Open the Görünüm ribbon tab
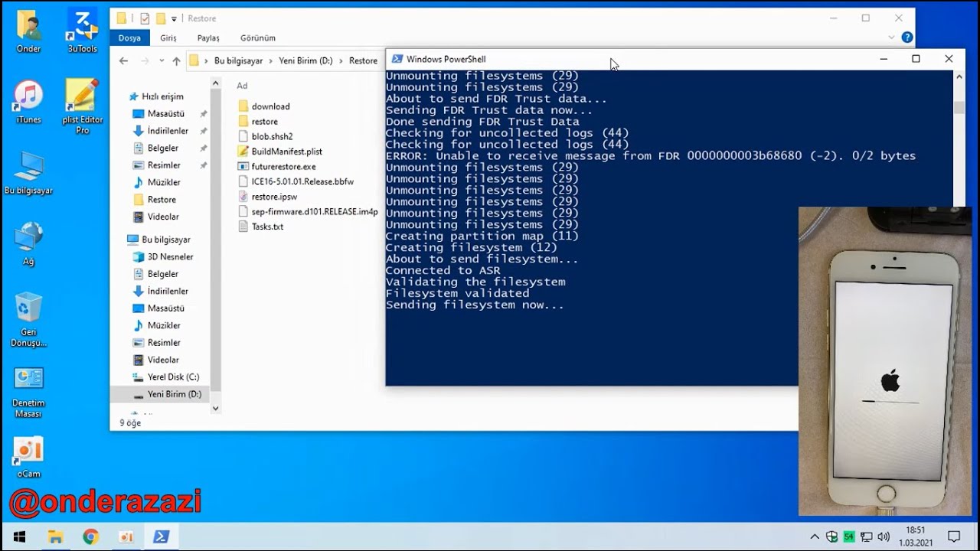 point(258,37)
